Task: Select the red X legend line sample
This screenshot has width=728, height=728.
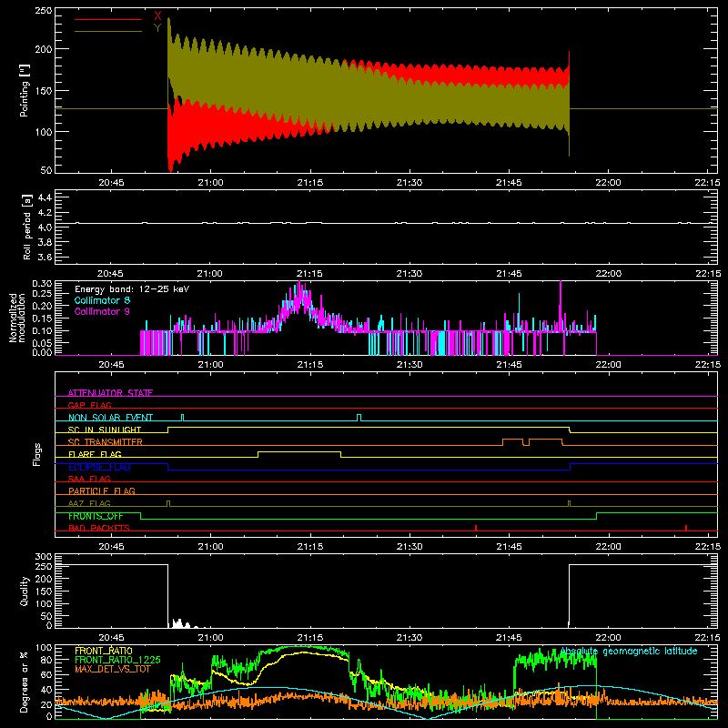Action: point(108,19)
